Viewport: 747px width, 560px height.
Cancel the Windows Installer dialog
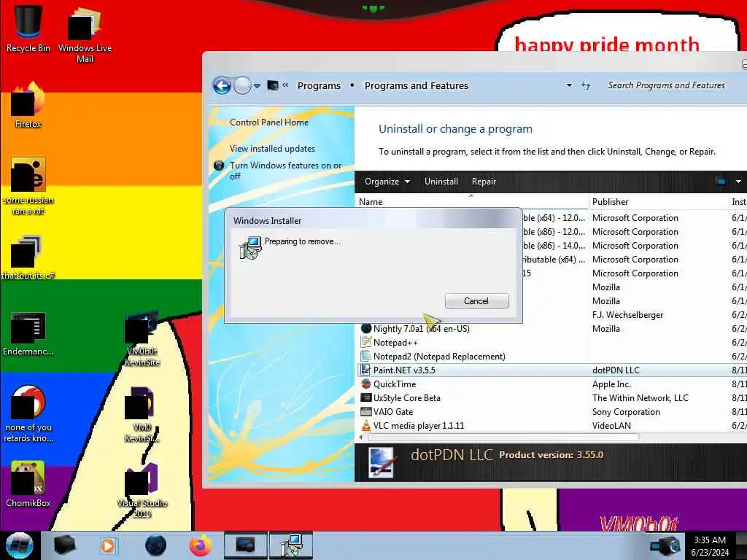(x=476, y=301)
